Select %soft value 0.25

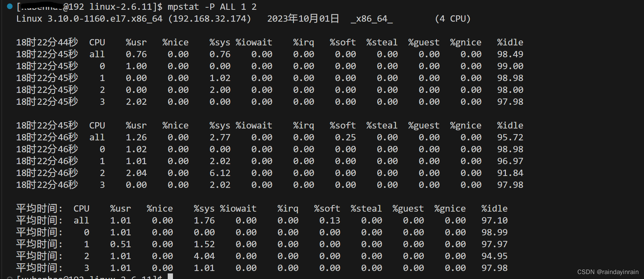click(346, 137)
